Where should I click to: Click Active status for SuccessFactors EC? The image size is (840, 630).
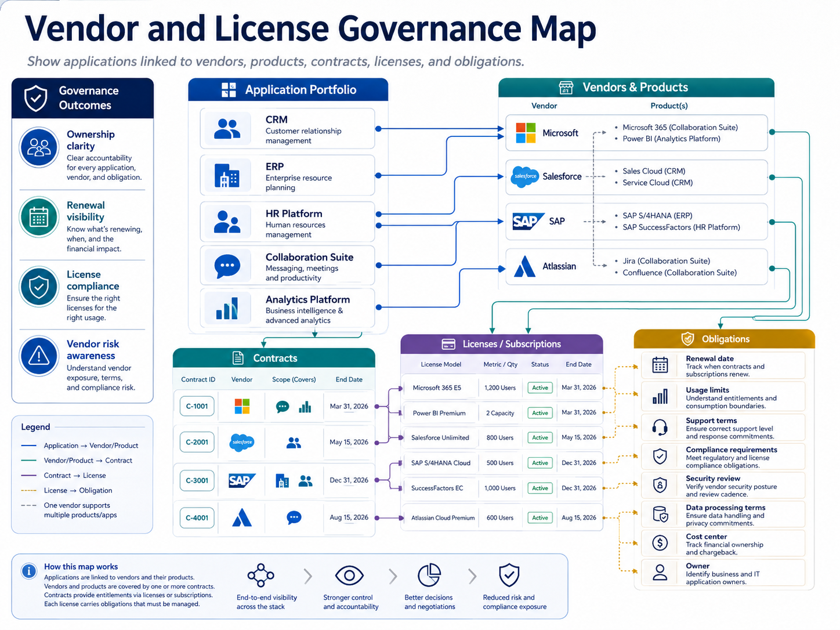[x=540, y=488]
